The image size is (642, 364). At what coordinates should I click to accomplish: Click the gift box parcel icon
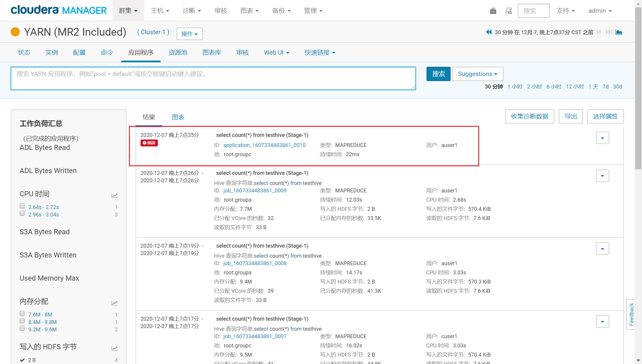pyautogui.click(x=493, y=11)
